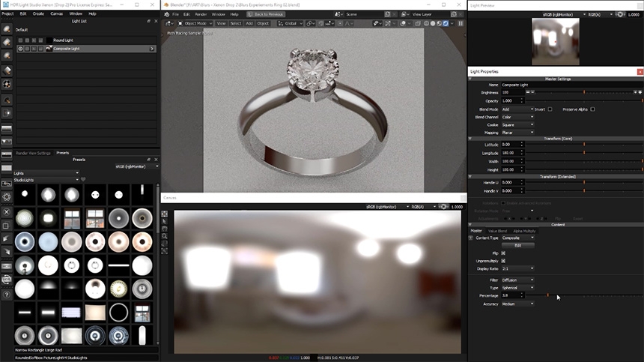Click the HDR export icon in left toolbar
Image resolution: width=644 pixels, height=362 pixels.
click(7, 266)
